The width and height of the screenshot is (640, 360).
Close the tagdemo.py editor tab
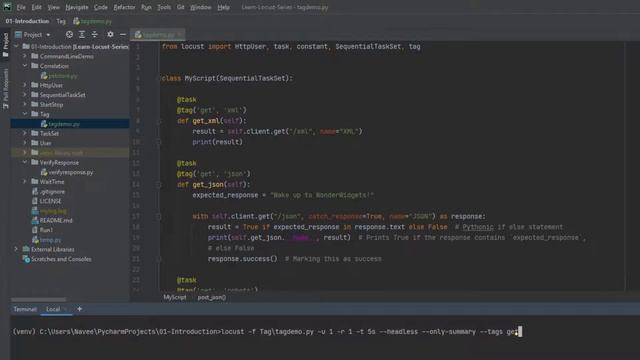click(180, 35)
